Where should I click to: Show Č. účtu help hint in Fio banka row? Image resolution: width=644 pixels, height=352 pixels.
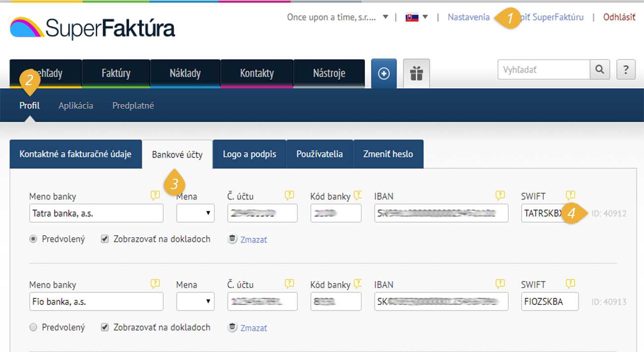click(289, 284)
